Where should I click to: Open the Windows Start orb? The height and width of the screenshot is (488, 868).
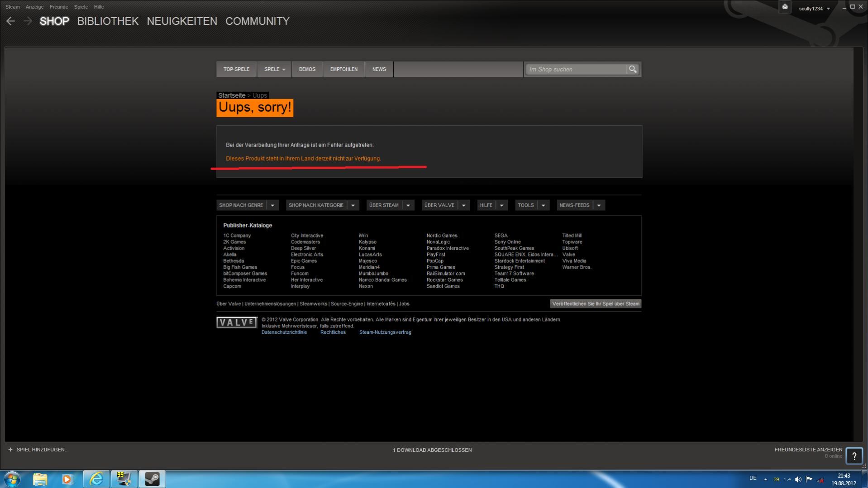click(x=12, y=479)
